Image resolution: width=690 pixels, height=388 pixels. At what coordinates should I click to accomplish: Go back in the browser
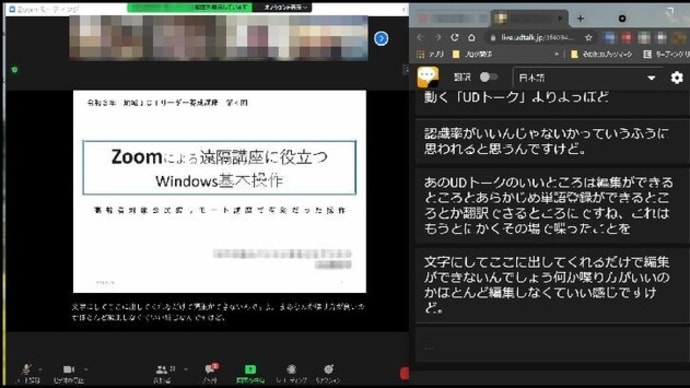420,37
